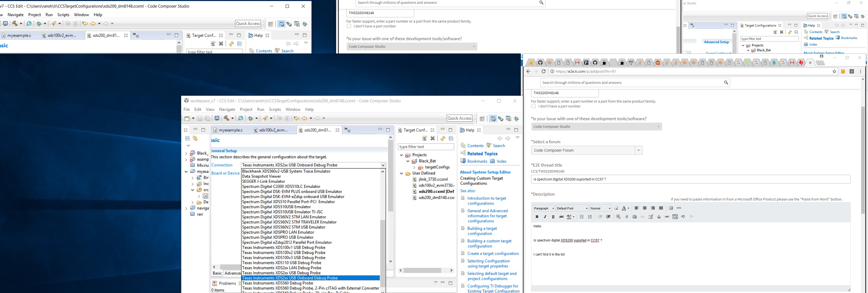Image resolution: width=868 pixels, height=293 pixels.
Task: Click the Delete X icon in the front Target Configurations view
Action: (x=433, y=138)
